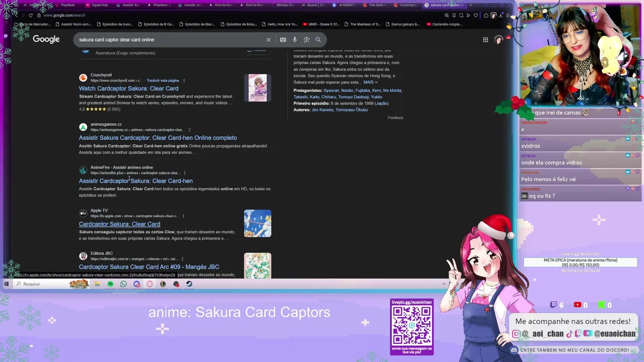This screenshot has height=362, width=644.
Task: Switch to the Squid Hub browser tab
Action: 100,5
